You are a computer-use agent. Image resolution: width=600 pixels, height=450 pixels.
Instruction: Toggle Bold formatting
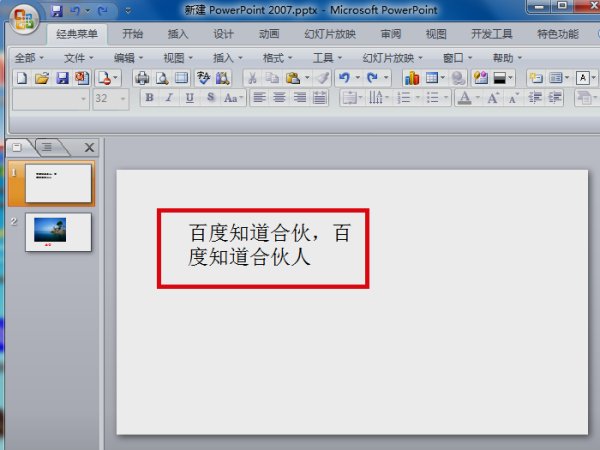(x=149, y=98)
